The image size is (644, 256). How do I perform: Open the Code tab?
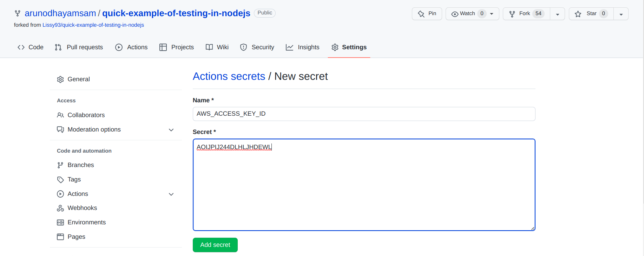pos(31,47)
